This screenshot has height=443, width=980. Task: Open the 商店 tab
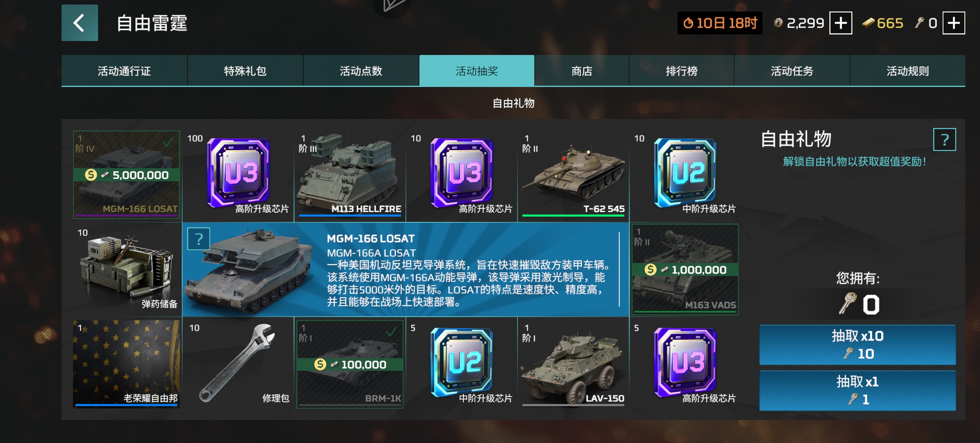click(582, 71)
